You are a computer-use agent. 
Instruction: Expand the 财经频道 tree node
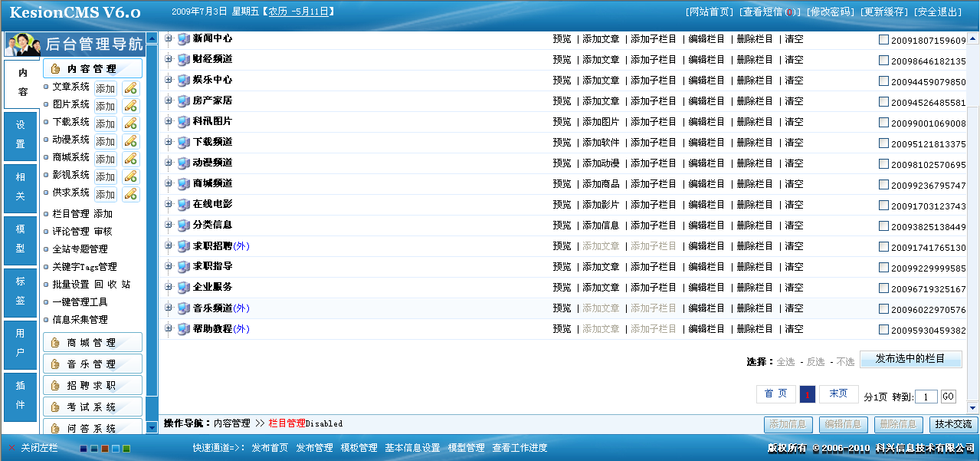(169, 59)
